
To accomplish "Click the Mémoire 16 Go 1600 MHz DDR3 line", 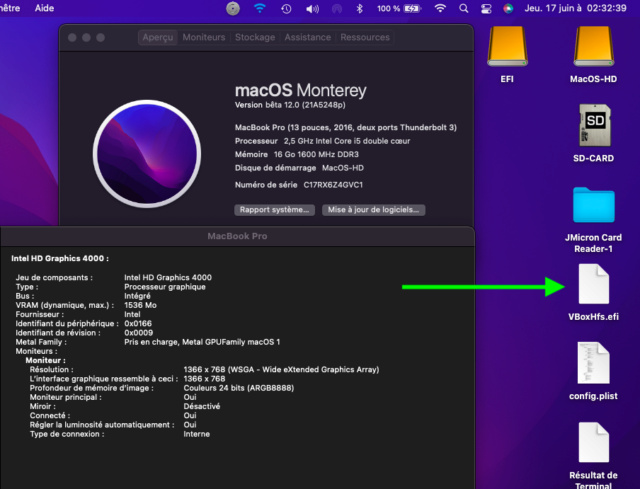I will coord(297,154).
